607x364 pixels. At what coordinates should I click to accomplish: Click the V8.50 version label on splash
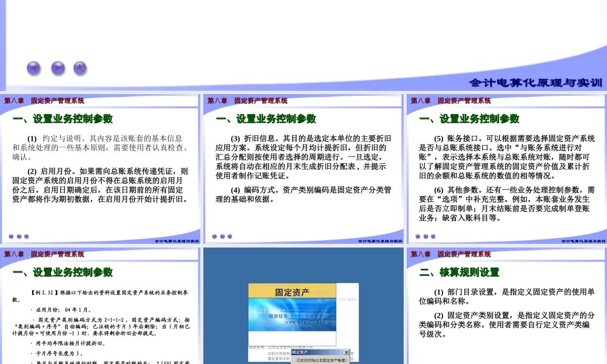coord(321,292)
